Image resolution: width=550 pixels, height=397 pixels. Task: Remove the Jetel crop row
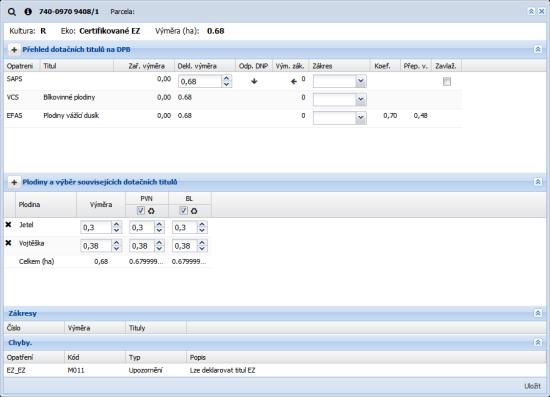[8, 225]
